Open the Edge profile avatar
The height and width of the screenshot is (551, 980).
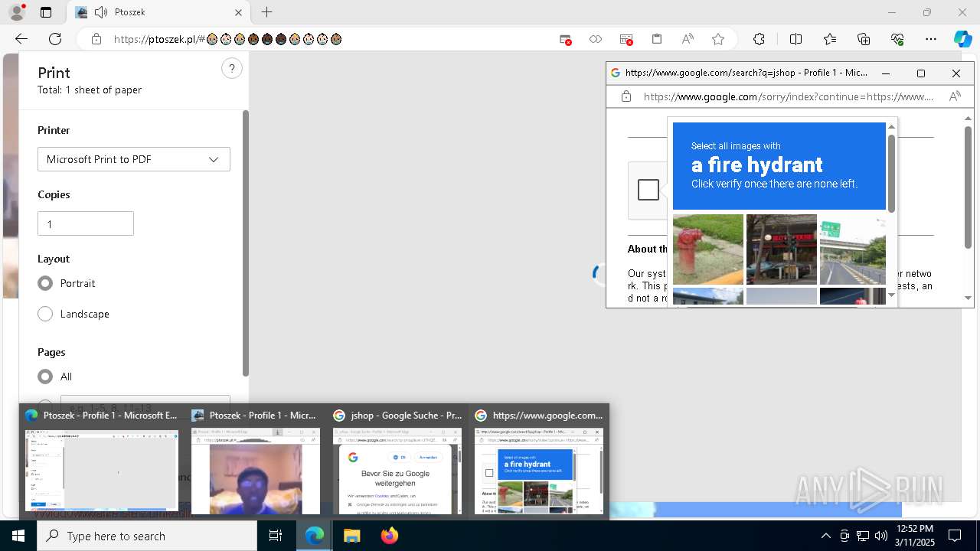(x=17, y=12)
